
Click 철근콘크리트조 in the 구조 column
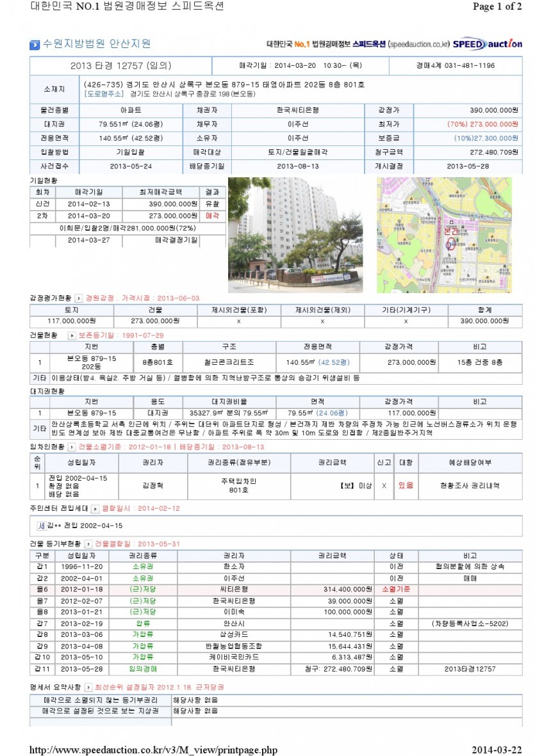229,362
